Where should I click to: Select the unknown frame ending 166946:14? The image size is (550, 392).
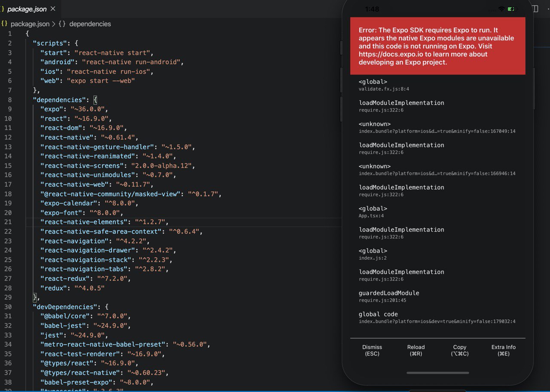[x=437, y=170]
